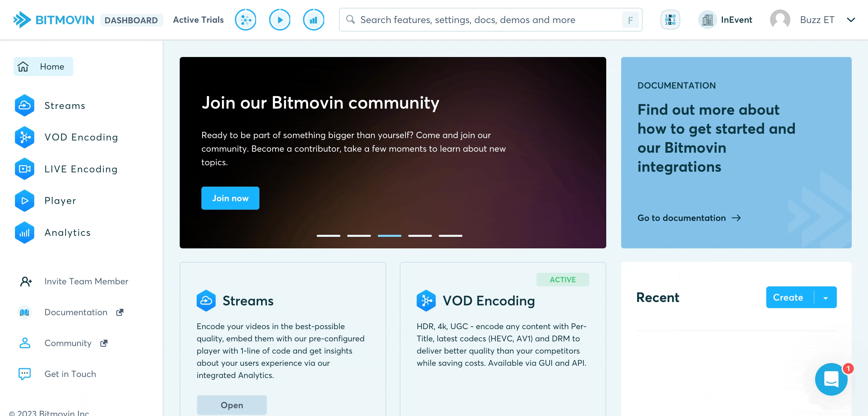Click the Player sidebar icon
The height and width of the screenshot is (416, 868).
pos(24,201)
